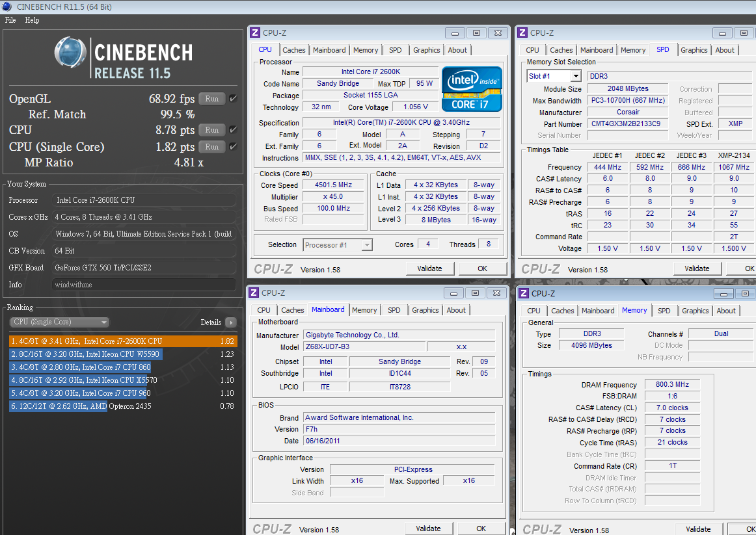The image size is (756, 535).
Task: Select CPU tab in the Mainboard CPU-Z window
Action: point(263,310)
